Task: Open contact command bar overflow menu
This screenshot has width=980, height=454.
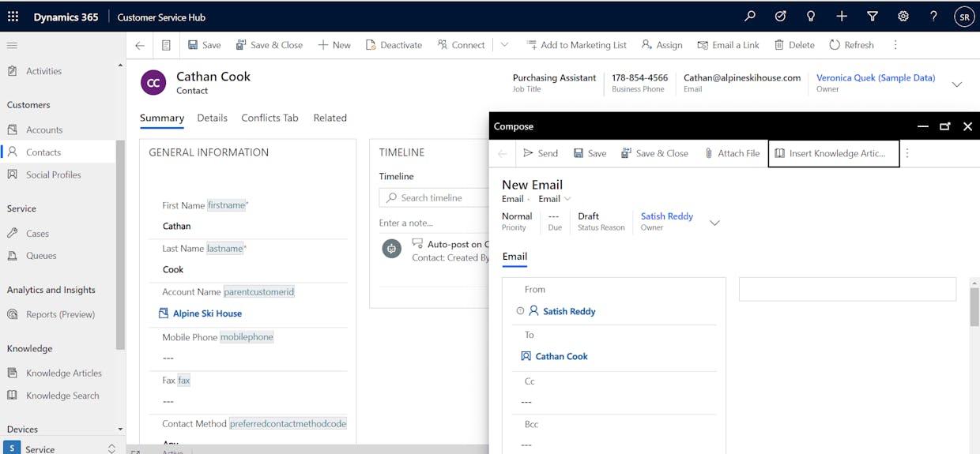Action: 895,45
